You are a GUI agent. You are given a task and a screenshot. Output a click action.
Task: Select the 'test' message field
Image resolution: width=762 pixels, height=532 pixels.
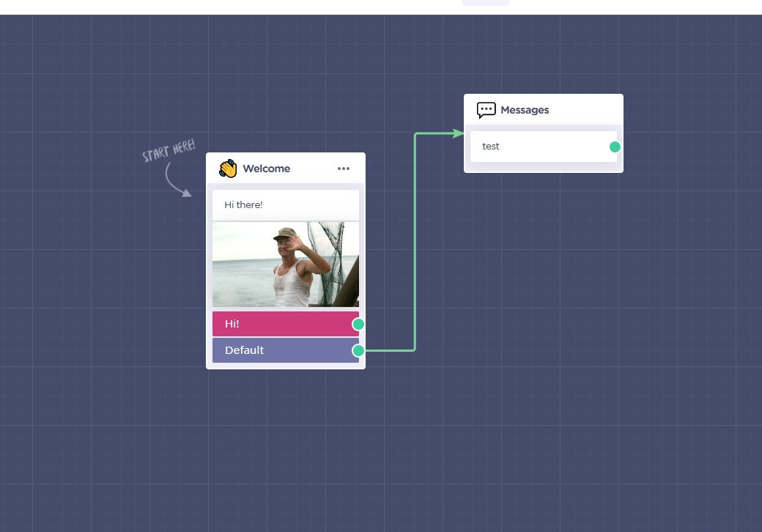[544, 147]
